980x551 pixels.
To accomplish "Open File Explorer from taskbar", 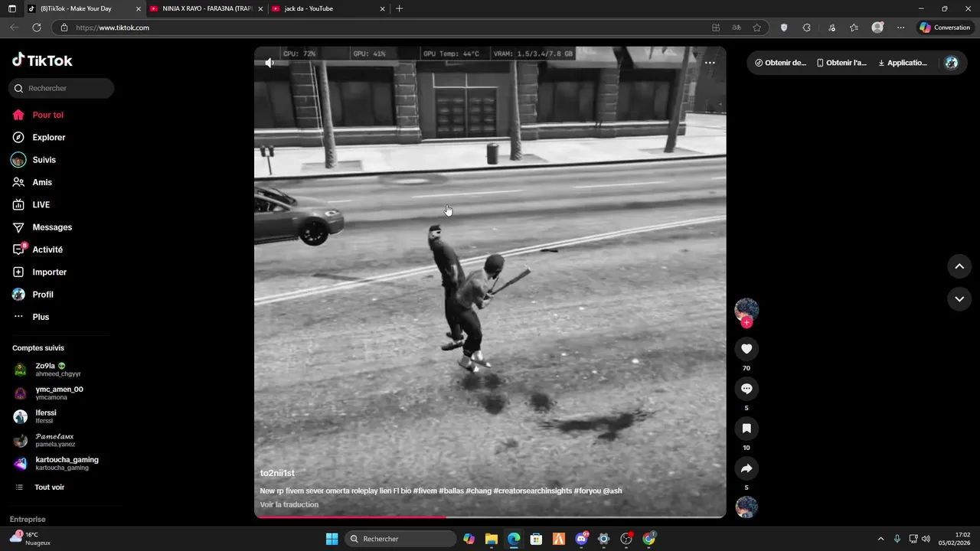I will (492, 539).
